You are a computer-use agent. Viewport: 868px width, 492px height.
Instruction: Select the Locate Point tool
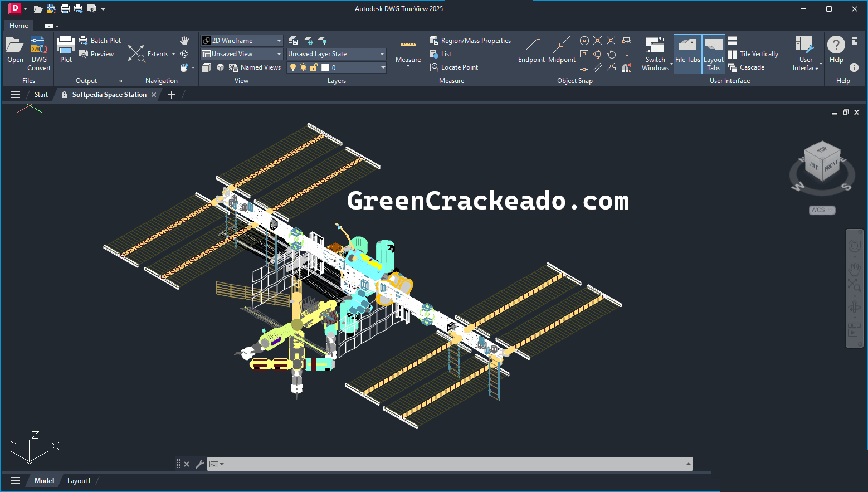tap(454, 67)
